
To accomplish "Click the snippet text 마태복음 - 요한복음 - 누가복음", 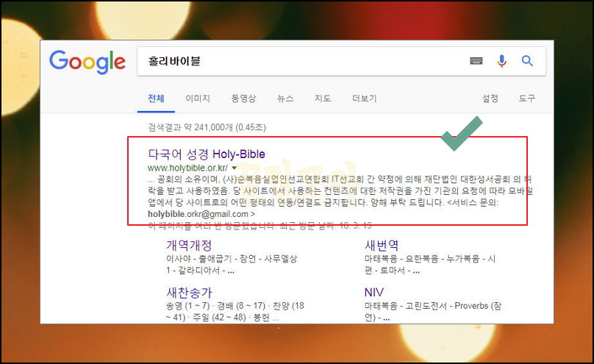I will [422, 259].
